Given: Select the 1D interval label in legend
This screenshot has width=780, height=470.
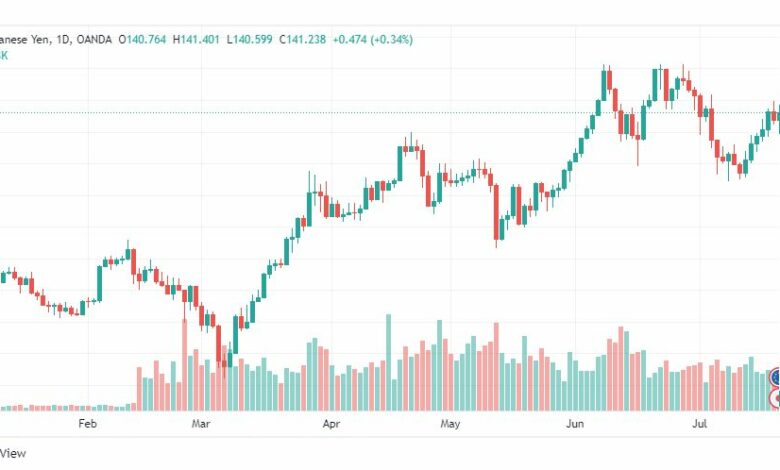Looking at the screenshot, I should pos(63,39).
